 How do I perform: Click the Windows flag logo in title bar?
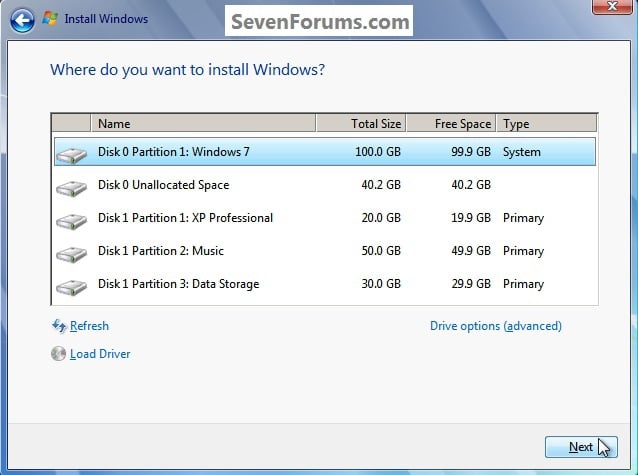tap(50, 19)
